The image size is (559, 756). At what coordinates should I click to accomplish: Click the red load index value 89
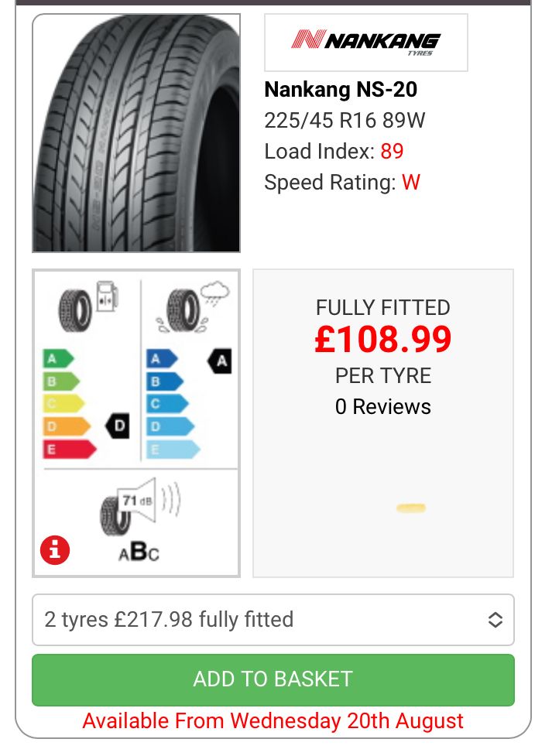click(x=392, y=151)
